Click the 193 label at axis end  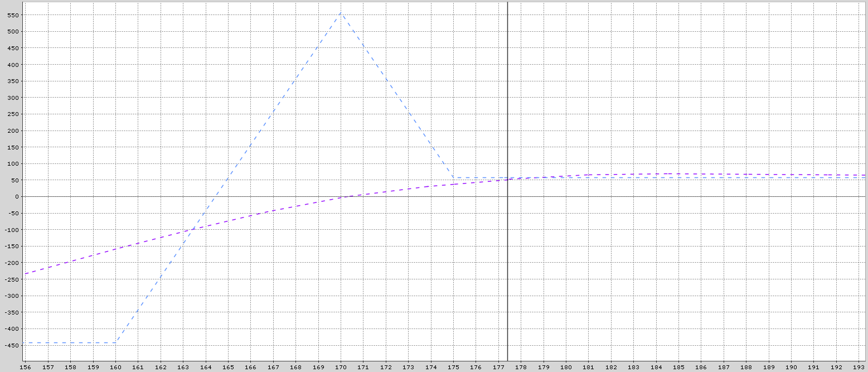859,368
